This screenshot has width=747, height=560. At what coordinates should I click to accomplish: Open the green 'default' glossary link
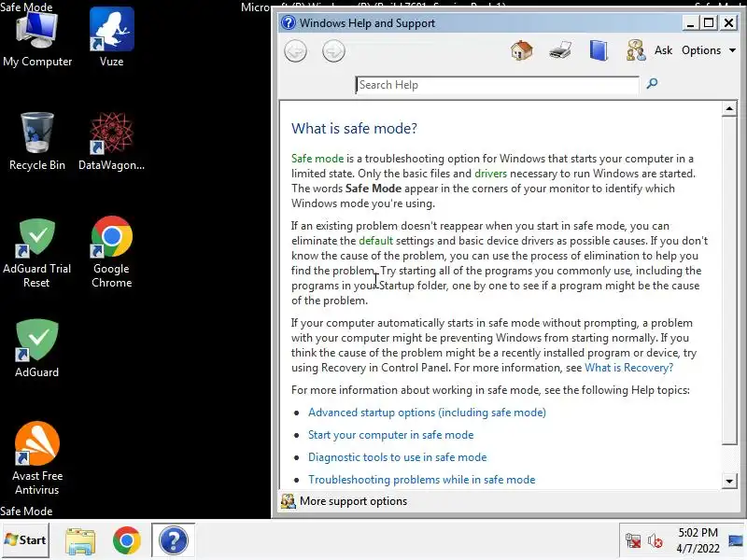pos(376,241)
